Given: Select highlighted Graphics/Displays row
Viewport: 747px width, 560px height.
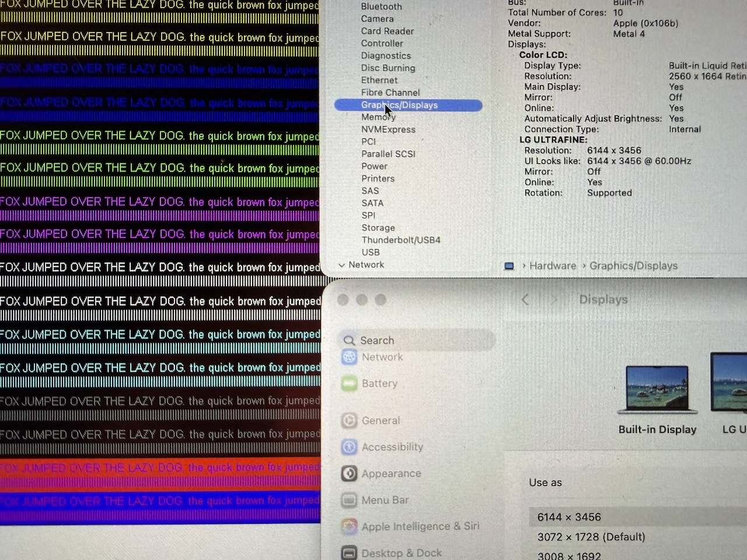Looking at the screenshot, I should [408, 105].
